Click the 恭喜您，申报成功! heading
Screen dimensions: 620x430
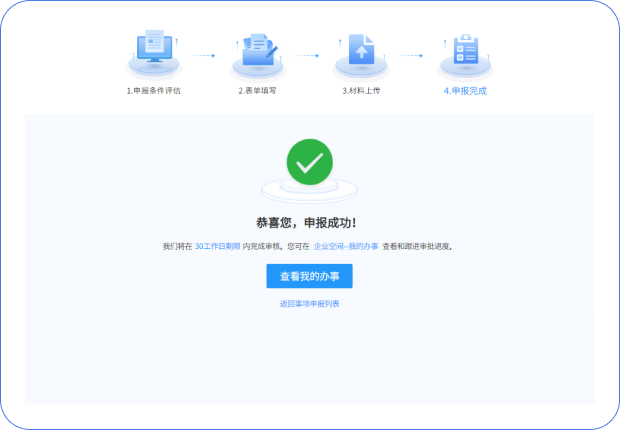click(309, 223)
